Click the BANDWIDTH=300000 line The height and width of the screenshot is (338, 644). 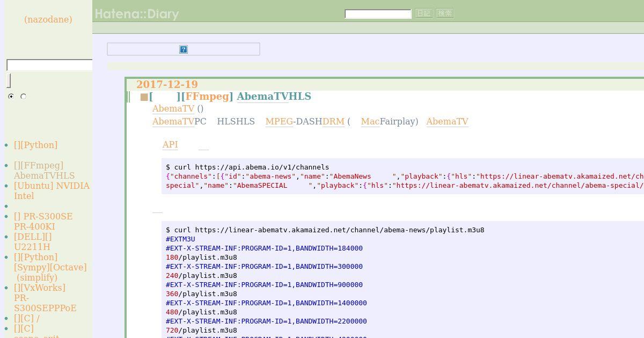pyautogui.click(x=264, y=266)
